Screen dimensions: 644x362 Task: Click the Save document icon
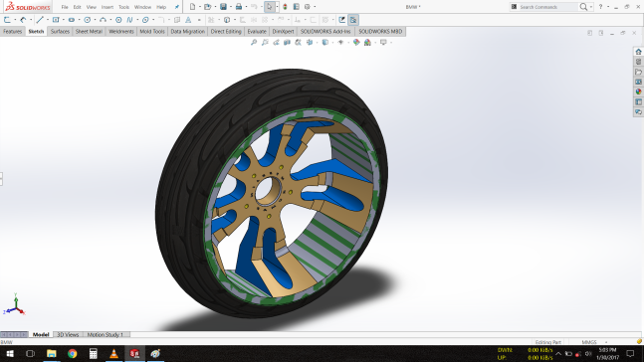click(x=223, y=7)
